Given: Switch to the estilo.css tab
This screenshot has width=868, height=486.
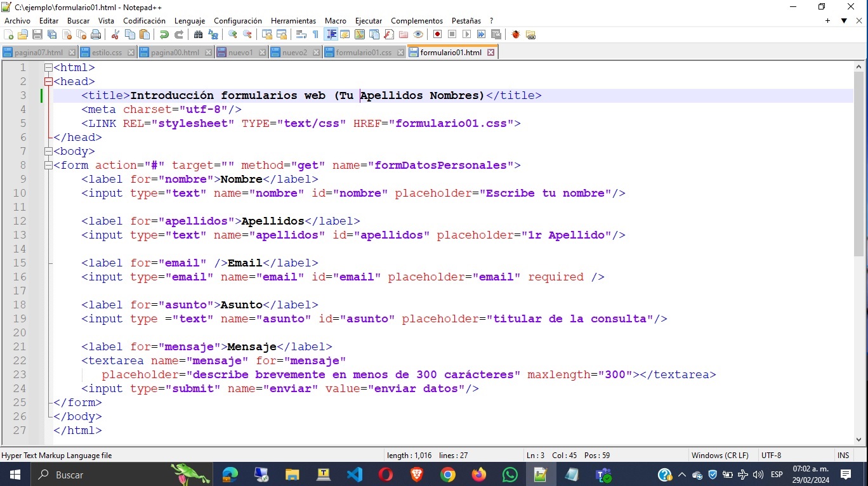Looking at the screenshot, I should [x=107, y=52].
